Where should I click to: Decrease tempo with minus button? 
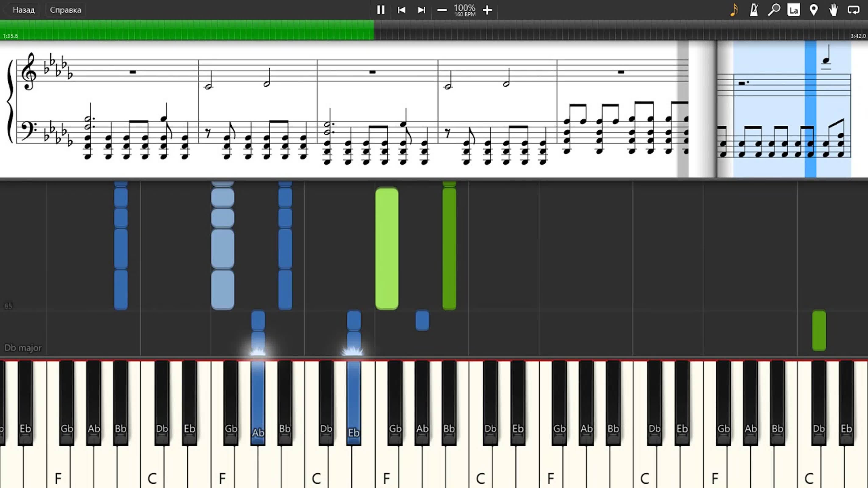click(x=442, y=10)
